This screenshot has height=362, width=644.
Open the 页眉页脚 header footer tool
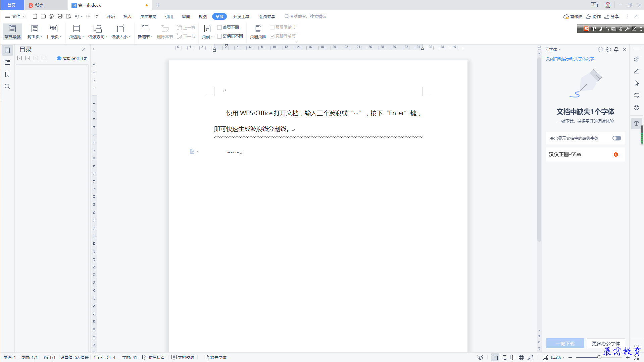(258, 32)
